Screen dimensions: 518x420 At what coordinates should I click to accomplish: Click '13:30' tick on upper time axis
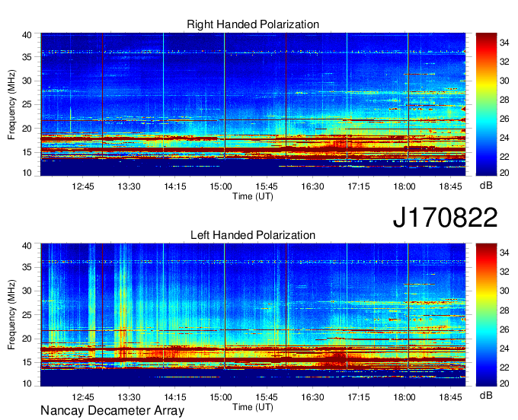point(129,186)
